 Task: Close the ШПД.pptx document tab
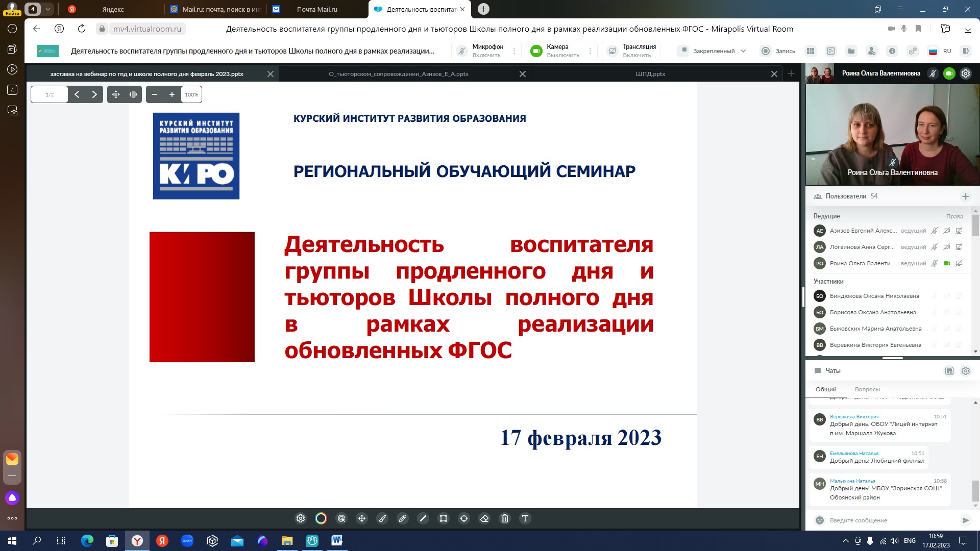pyautogui.click(x=774, y=74)
